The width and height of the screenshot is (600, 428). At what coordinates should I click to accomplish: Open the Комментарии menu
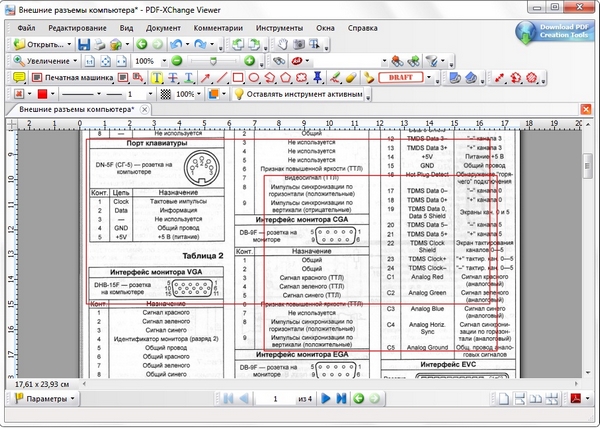218,28
